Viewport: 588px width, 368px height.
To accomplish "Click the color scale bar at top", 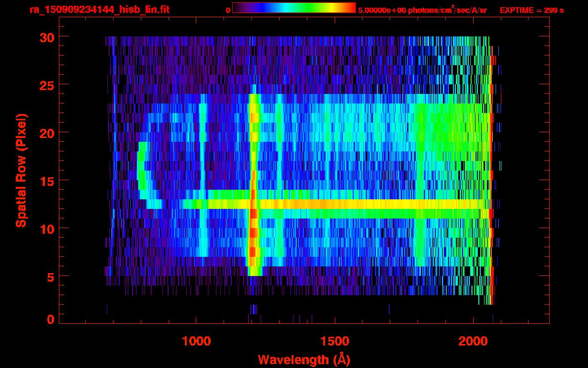I will click(294, 8).
